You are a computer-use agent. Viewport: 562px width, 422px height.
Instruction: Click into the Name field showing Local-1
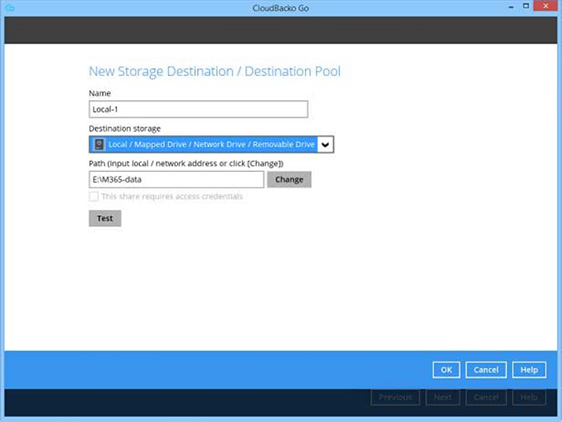(x=198, y=109)
